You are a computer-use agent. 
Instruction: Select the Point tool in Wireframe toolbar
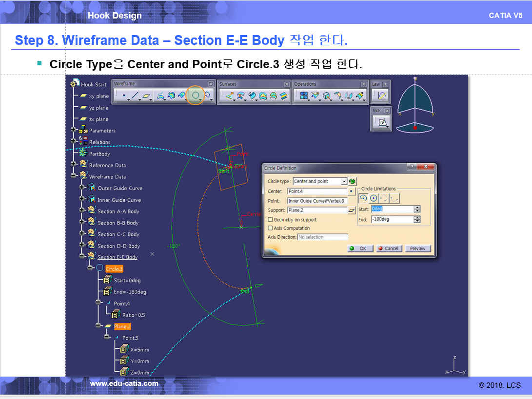pyautogui.click(x=124, y=96)
